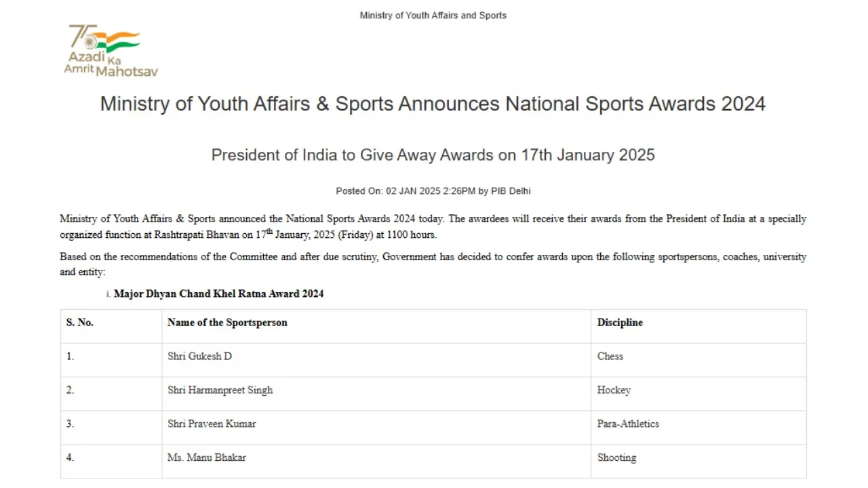Viewport: 868px width, 488px height.
Task: Select the "Shooting" discipline cell
Action: coord(616,458)
